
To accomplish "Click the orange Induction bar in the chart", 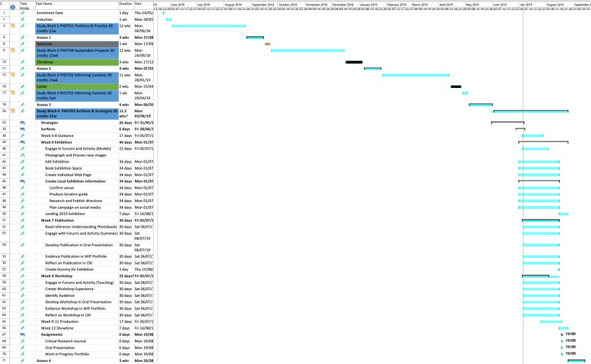I will (x=267, y=44).
